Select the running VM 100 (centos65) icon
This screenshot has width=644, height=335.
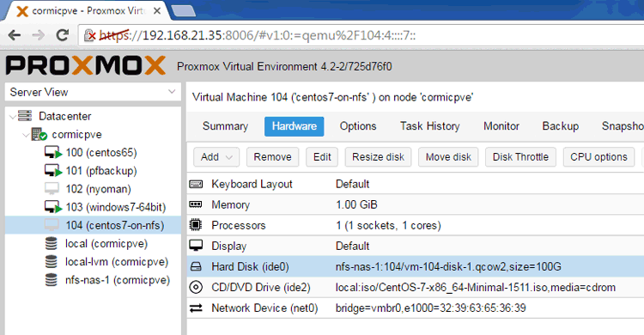coord(53,153)
